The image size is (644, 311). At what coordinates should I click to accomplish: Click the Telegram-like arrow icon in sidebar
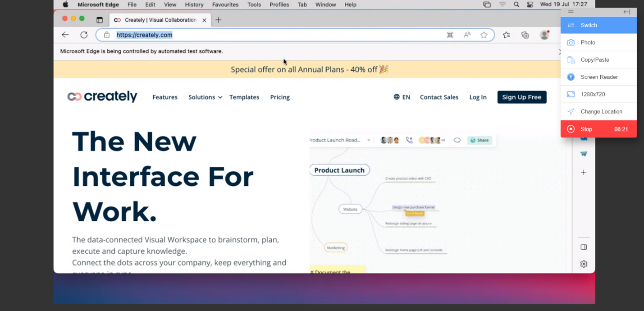tap(584, 154)
